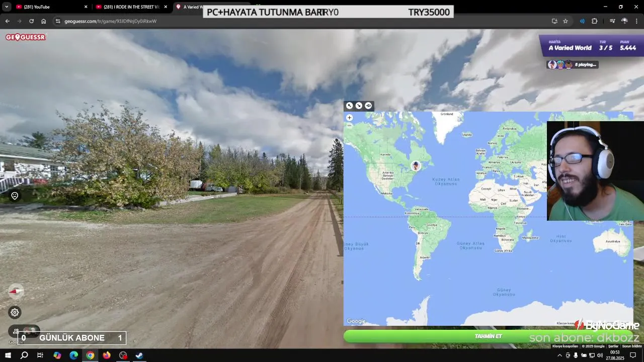This screenshot has width=644, height=362.
Task: Open 'Klavye kısayolları' link at page bottom
Action: [x=566, y=346]
